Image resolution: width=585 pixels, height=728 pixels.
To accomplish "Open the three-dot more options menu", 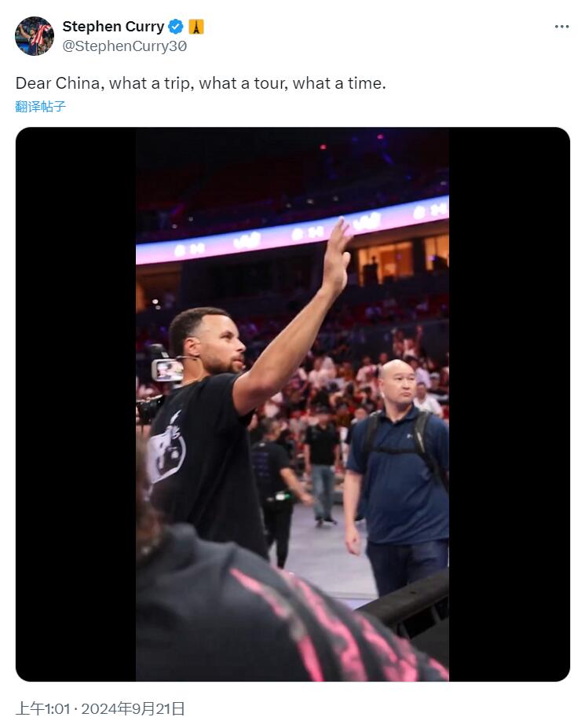I will tap(561, 27).
